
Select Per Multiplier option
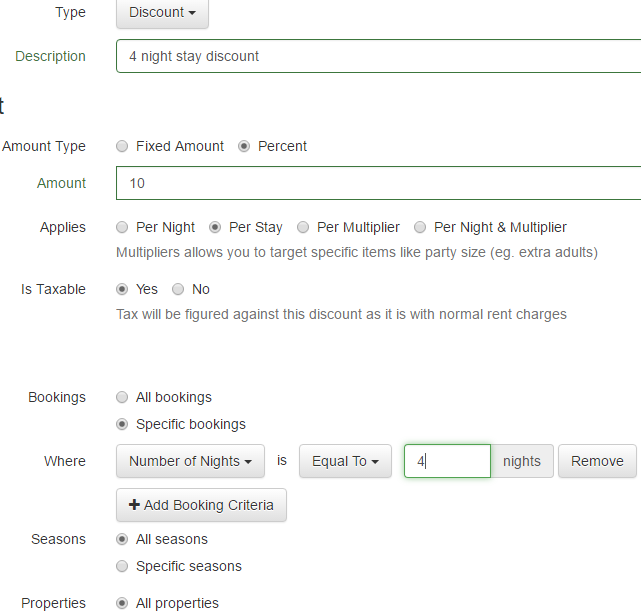tap(303, 227)
